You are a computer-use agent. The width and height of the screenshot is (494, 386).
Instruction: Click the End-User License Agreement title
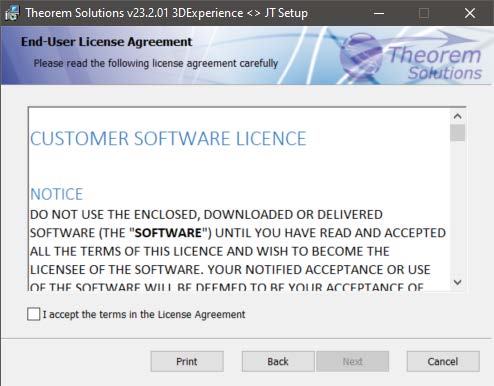106,42
